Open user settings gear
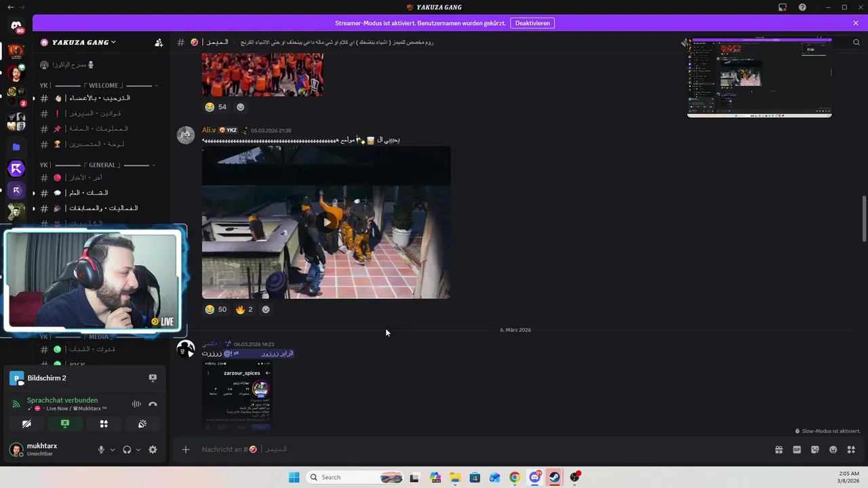Image resolution: width=868 pixels, height=488 pixels. 153,449
